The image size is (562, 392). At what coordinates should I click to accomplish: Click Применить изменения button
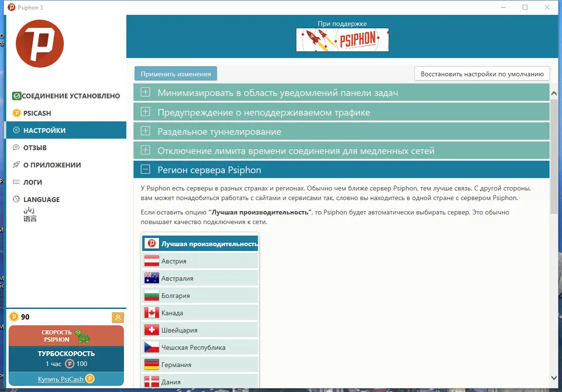[x=176, y=74]
